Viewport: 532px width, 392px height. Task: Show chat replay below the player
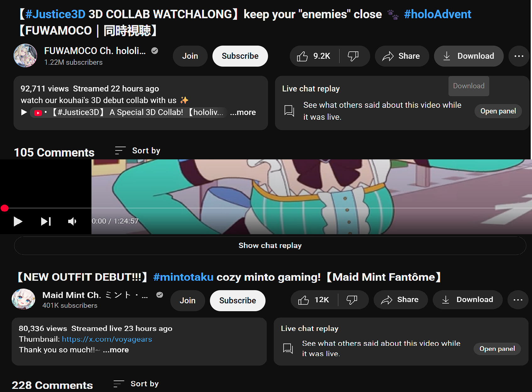(x=270, y=246)
